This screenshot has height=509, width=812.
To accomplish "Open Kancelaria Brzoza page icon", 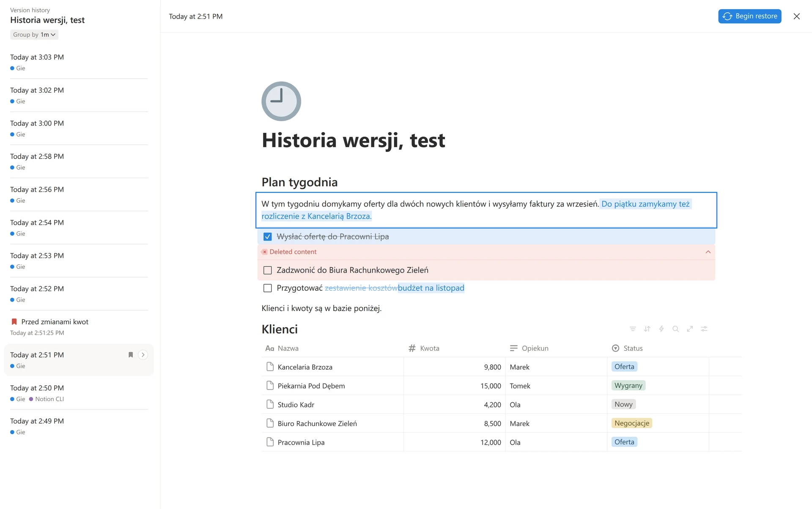I will (x=270, y=367).
